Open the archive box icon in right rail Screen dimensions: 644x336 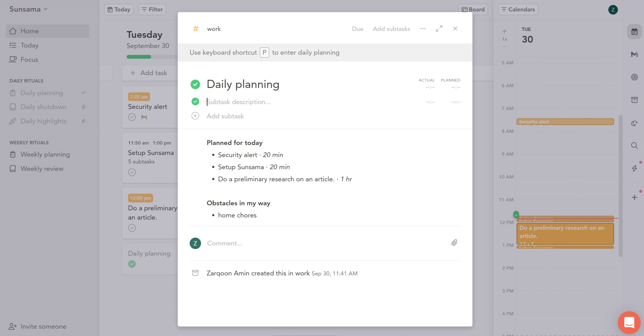point(634,100)
